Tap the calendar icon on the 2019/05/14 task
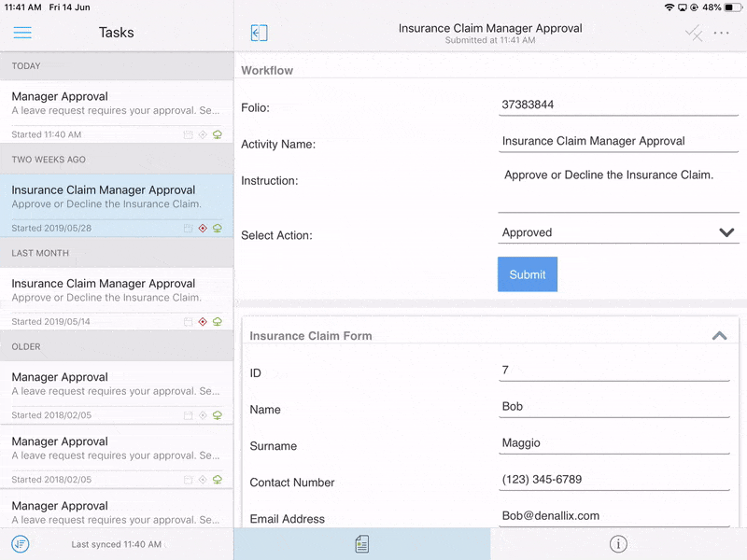This screenshot has height=560, width=747. pyautogui.click(x=189, y=321)
